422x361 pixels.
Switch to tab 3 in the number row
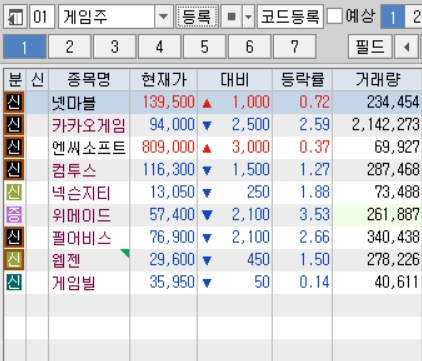(115, 47)
